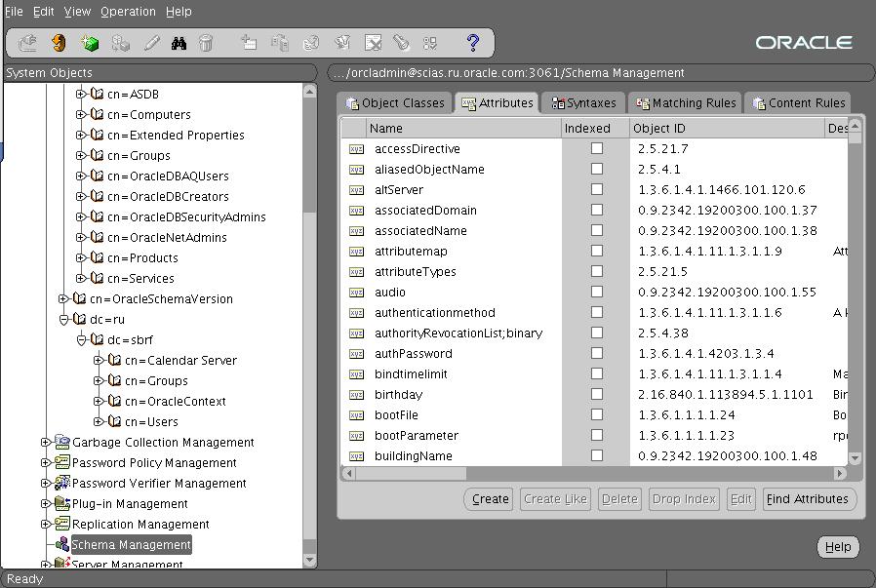Collapse the dc=sbrf tree node

click(81, 339)
